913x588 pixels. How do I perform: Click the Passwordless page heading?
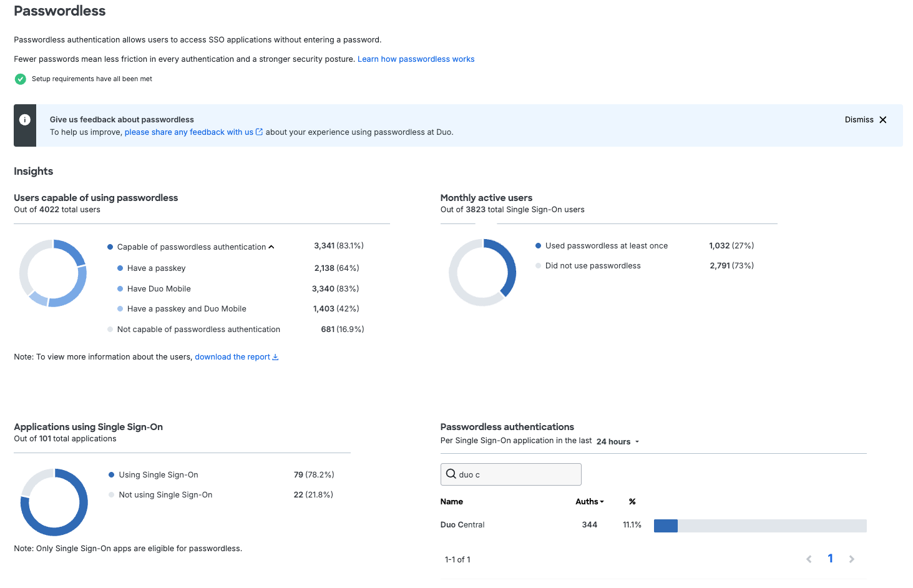point(60,11)
